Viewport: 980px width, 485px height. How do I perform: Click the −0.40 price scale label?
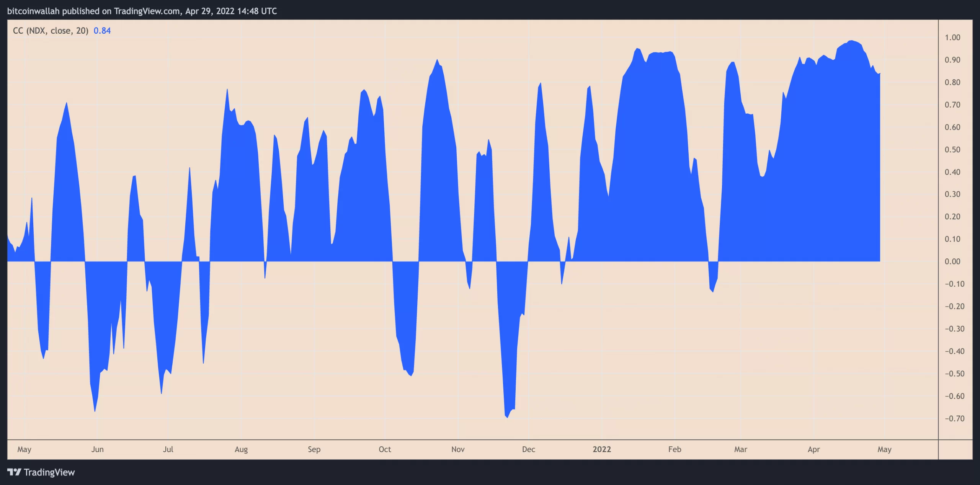[954, 351]
